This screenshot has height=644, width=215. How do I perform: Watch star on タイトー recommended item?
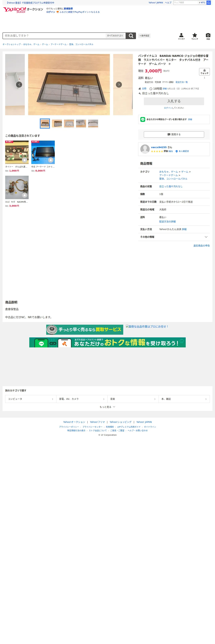point(24,160)
